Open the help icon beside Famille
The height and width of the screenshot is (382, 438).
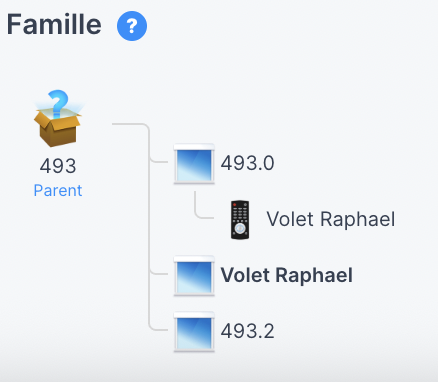point(132,26)
